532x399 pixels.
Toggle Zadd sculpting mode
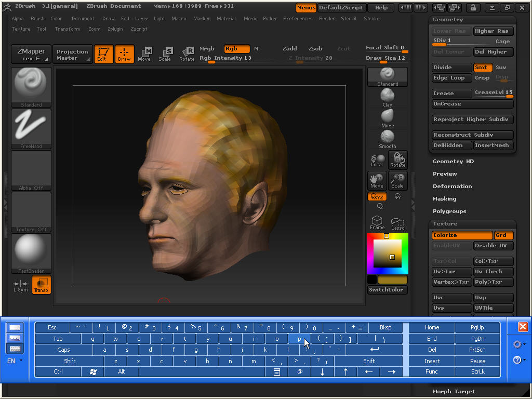point(290,48)
